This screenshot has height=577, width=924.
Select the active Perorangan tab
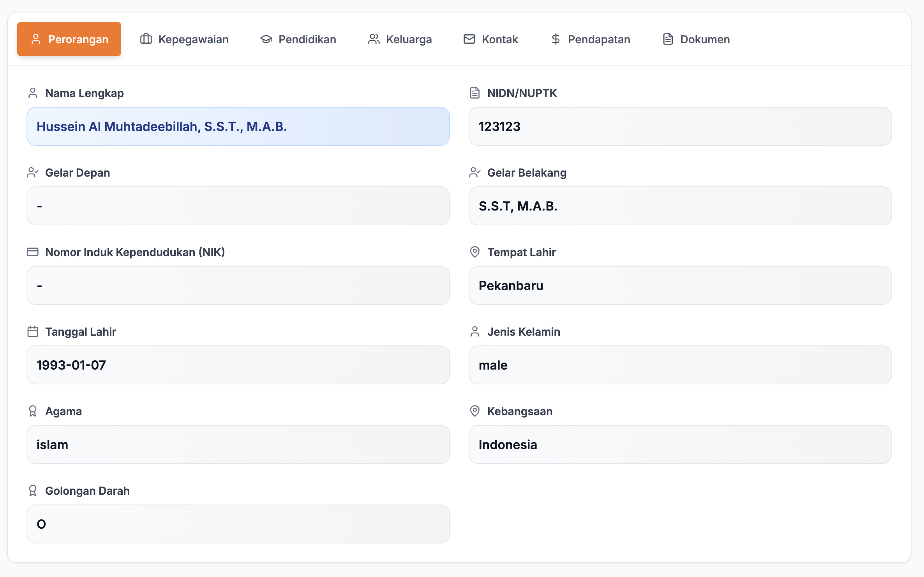tap(69, 39)
